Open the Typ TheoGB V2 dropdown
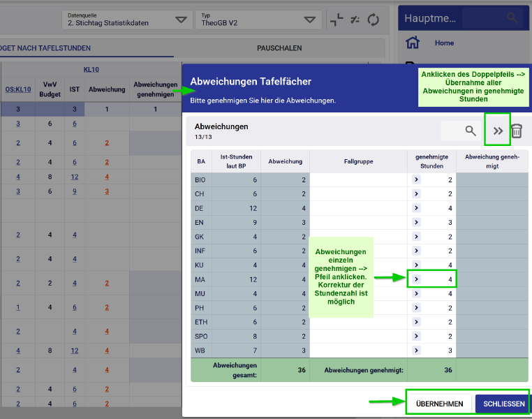 coord(258,20)
